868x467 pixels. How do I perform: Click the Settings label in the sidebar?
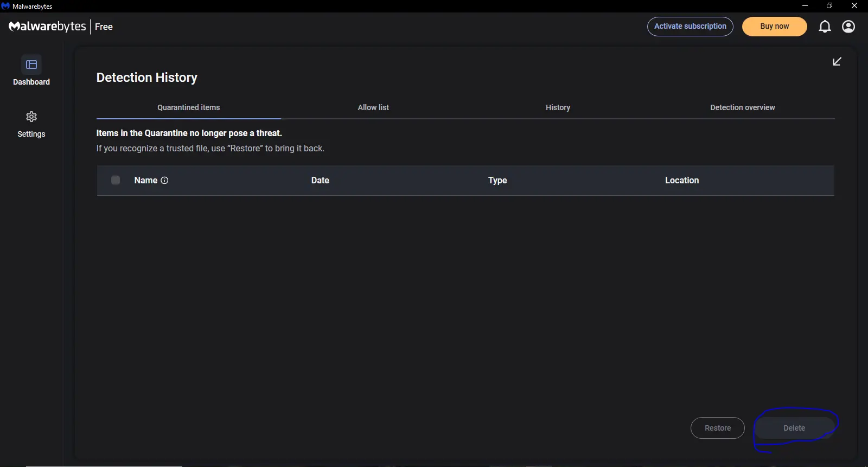31,134
